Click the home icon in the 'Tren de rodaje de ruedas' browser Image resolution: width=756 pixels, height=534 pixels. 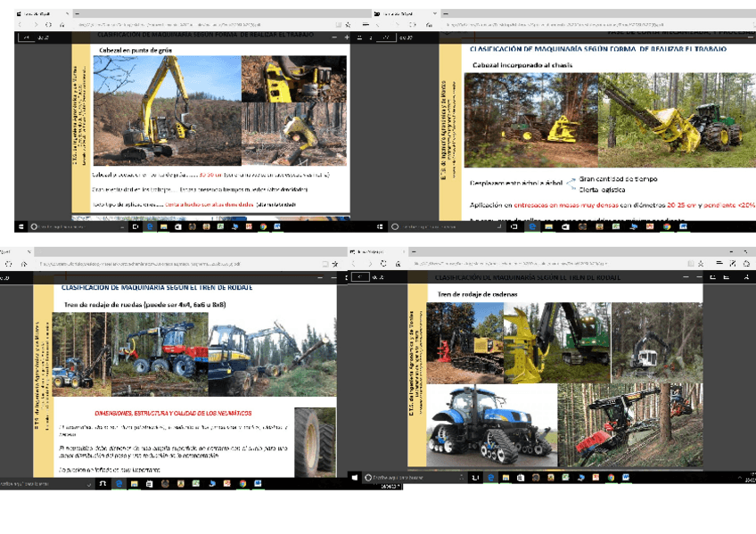pos(22,265)
